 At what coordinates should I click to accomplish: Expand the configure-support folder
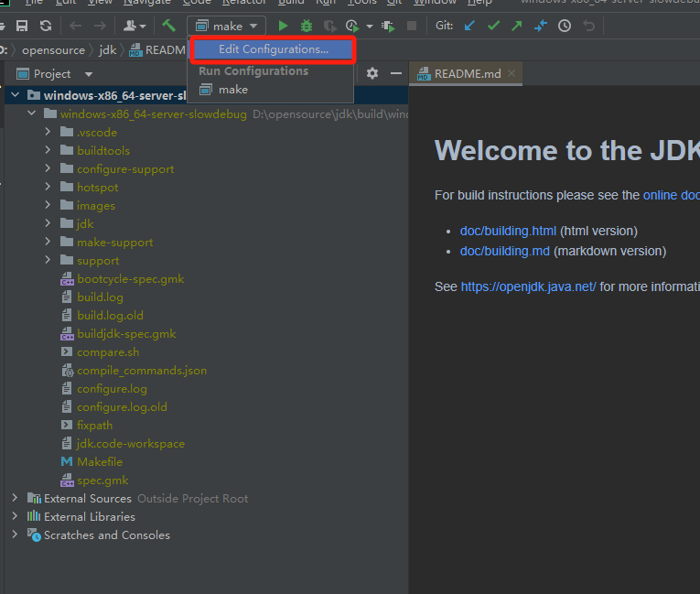coord(48,168)
